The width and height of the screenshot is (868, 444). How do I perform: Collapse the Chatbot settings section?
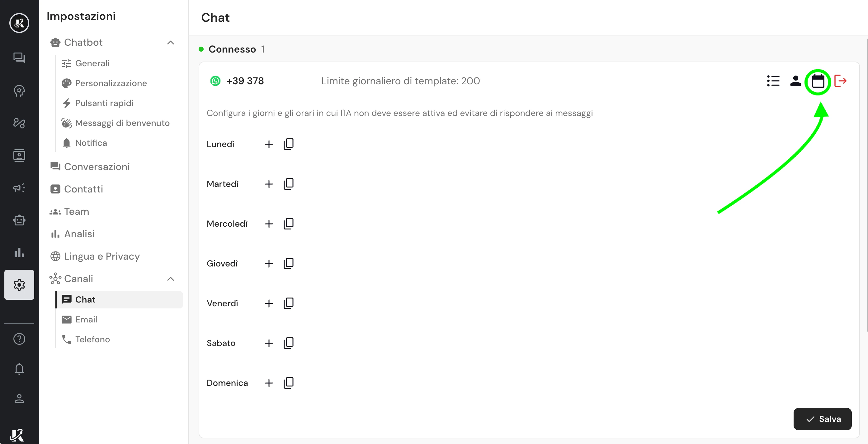tap(171, 43)
